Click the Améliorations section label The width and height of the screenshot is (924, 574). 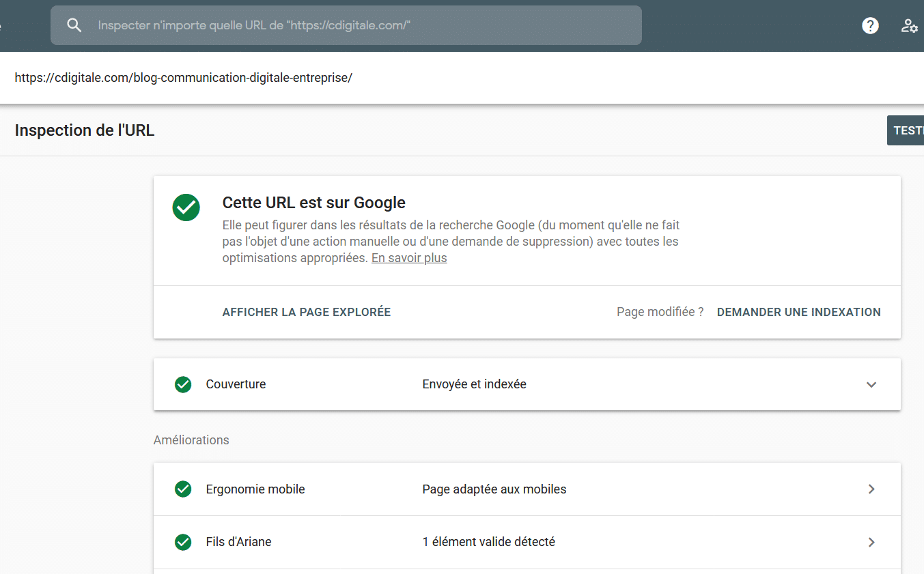tap(191, 440)
